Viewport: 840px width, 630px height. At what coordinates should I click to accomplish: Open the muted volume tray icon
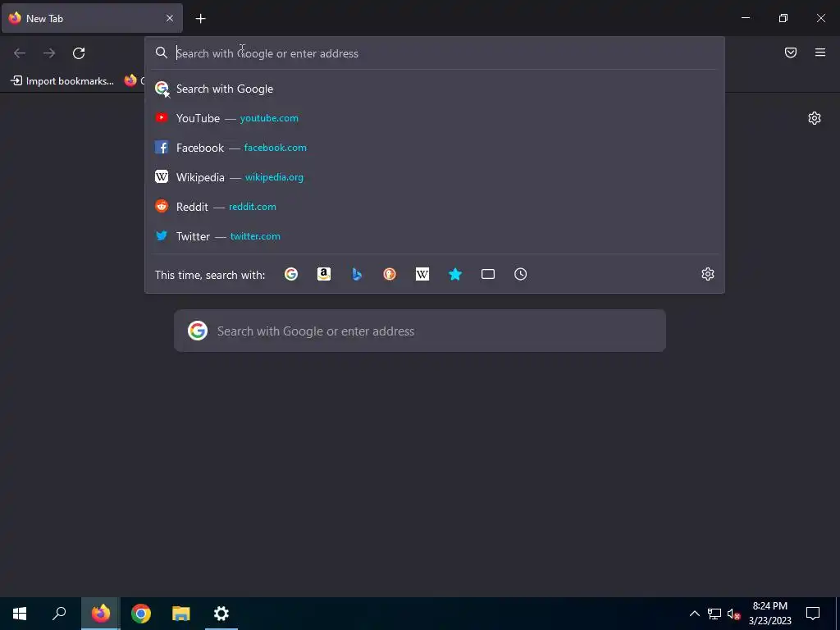(733, 614)
